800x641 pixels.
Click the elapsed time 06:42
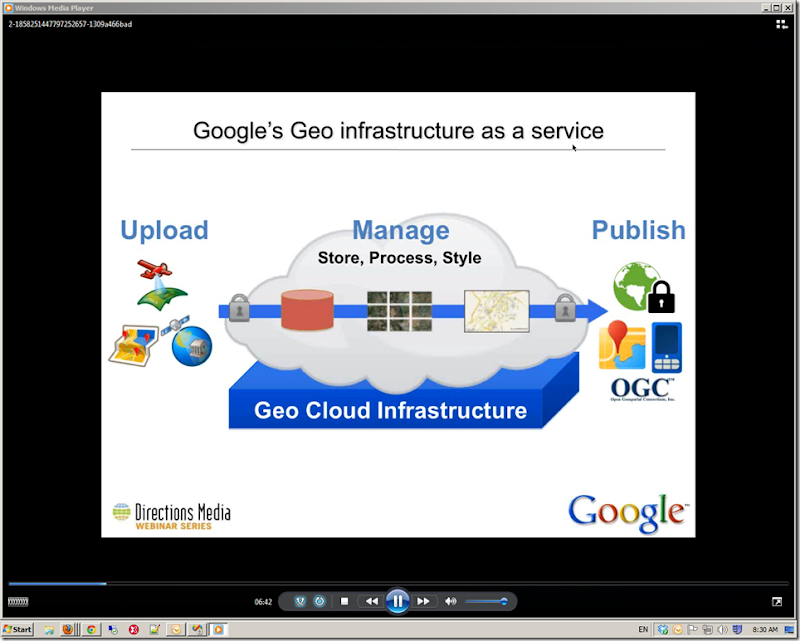tap(263, 602)
